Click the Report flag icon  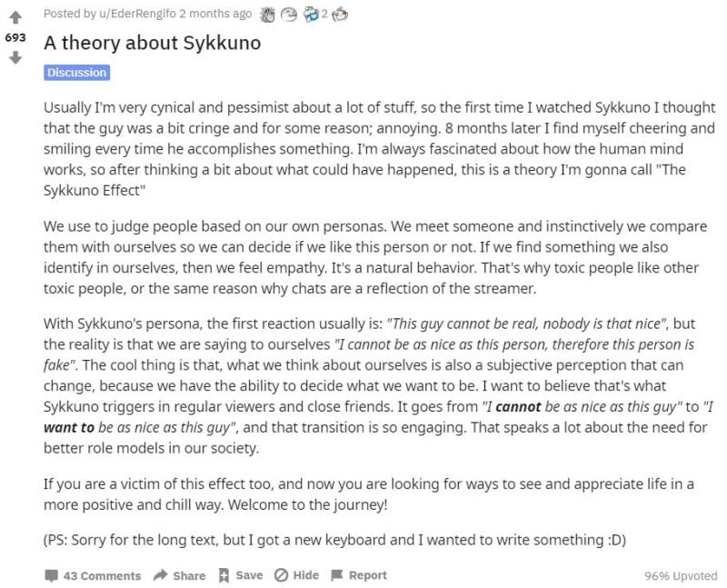click(337, 575)
